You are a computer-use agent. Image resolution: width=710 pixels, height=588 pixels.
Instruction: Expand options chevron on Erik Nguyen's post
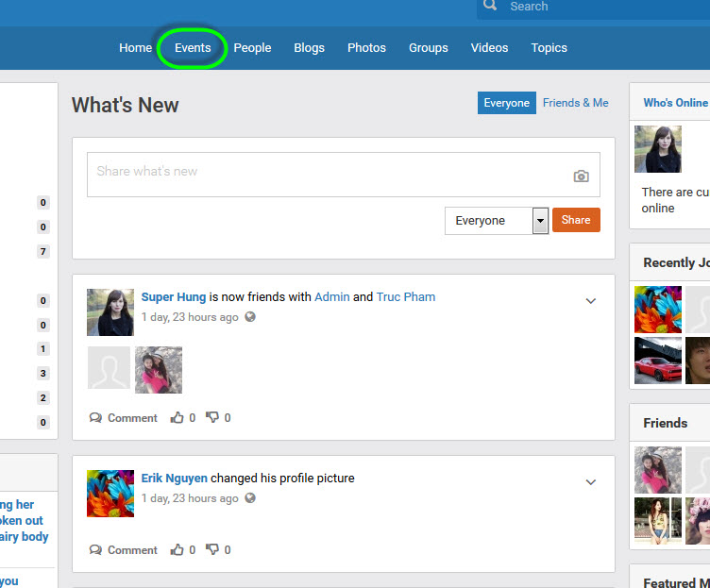[x=591, y=482]
